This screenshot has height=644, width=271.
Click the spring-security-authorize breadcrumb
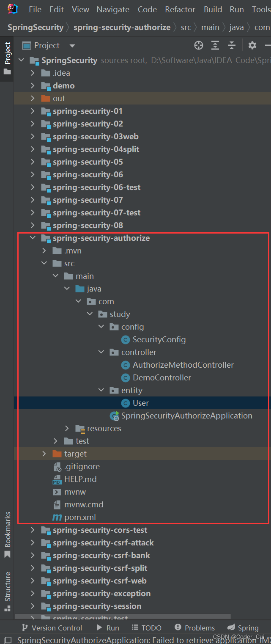122,27
